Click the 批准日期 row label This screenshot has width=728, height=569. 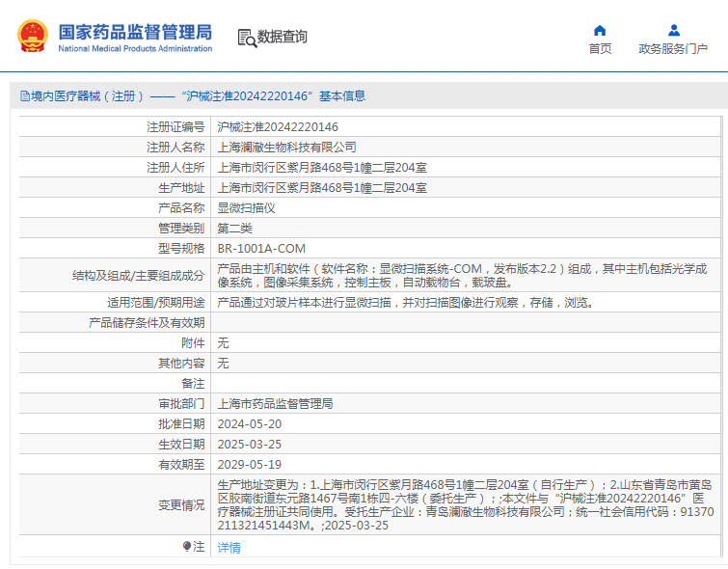tap(181, 424)
